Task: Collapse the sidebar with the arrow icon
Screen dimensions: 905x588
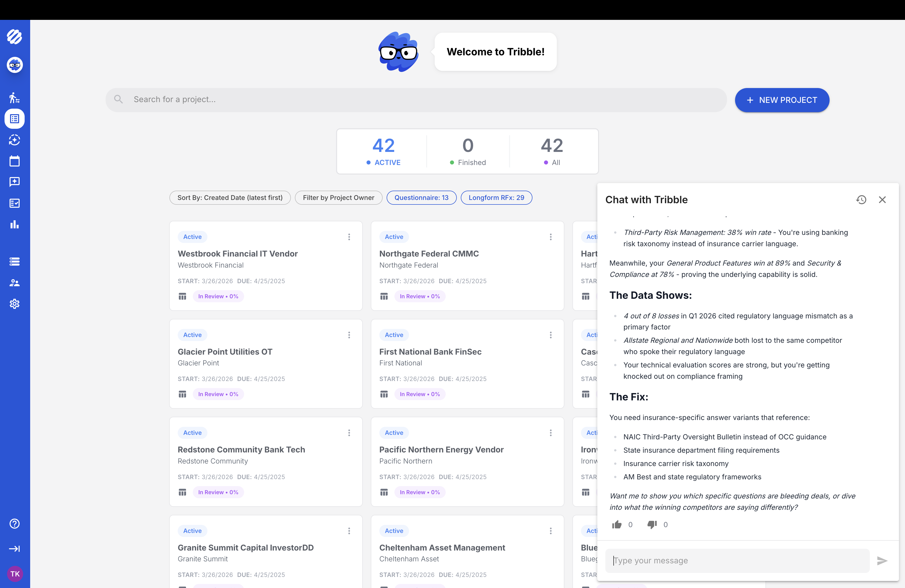Action: (15, 549)
